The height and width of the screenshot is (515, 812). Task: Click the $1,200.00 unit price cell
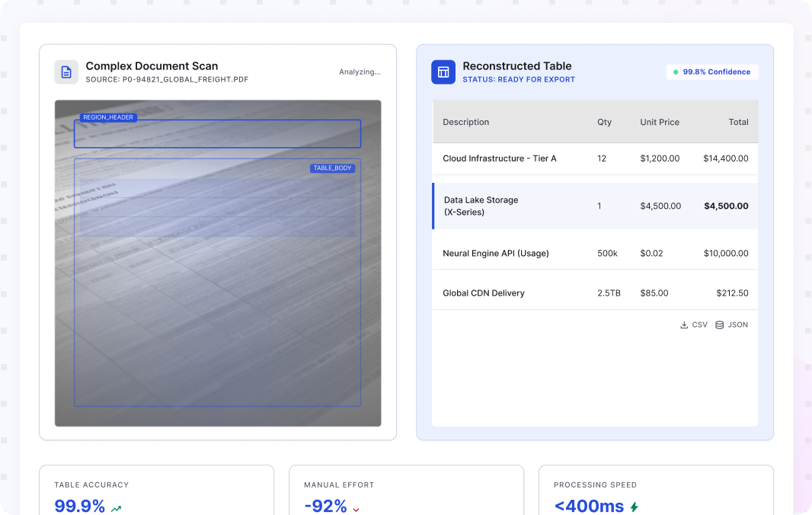660,158
